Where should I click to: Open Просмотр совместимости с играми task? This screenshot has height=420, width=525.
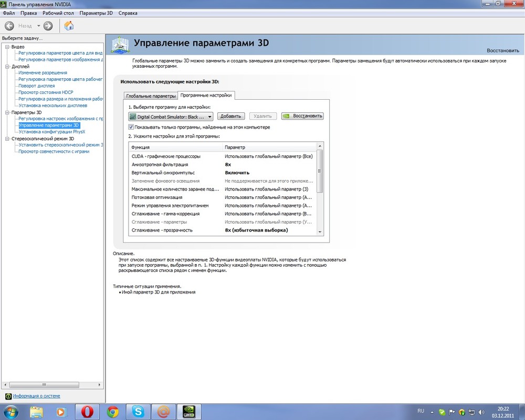point(54,151)
